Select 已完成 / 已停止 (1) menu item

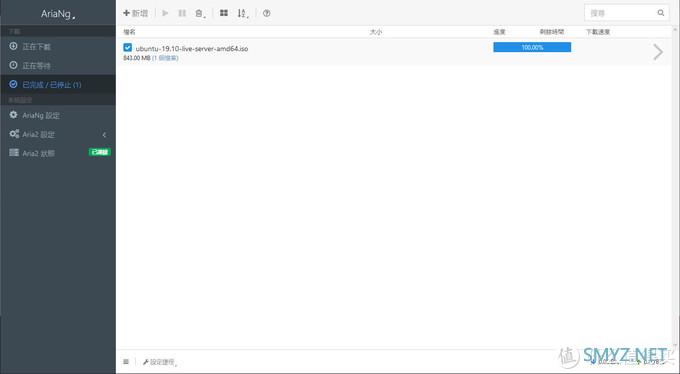coord(58,85)
